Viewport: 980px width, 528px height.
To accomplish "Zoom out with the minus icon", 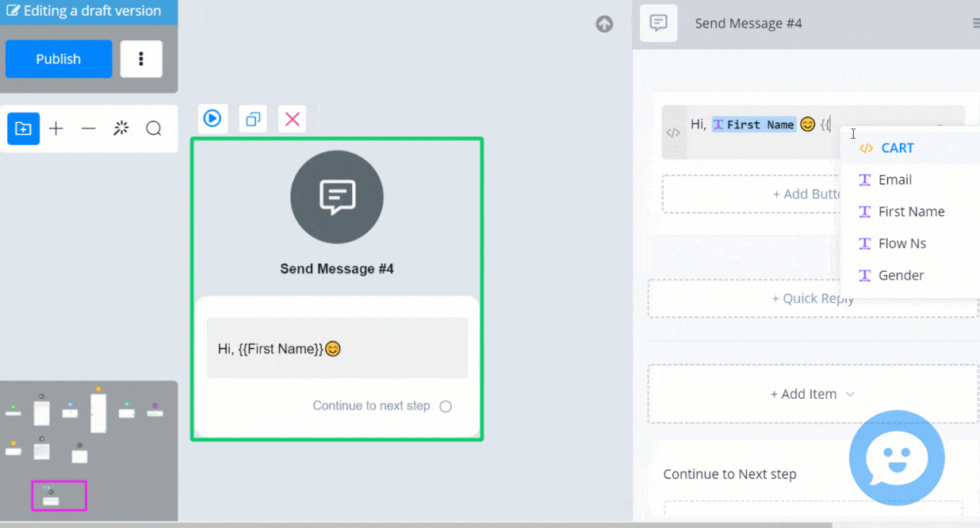I will pyautogui.click(x=89, y=128).
